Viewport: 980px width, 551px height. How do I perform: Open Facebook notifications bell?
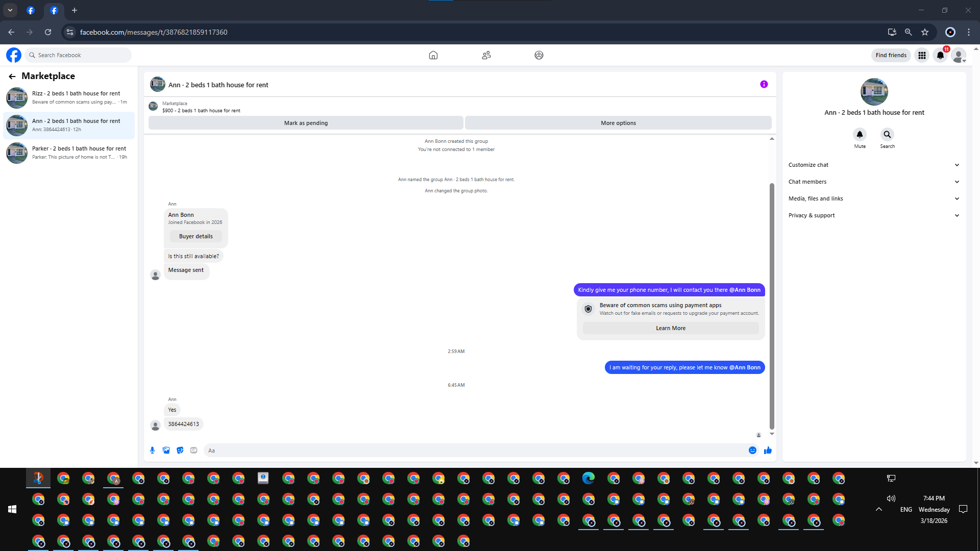click(x=940, y=55)
